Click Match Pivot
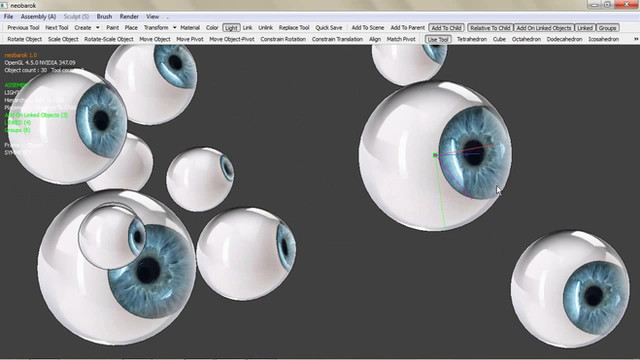The width and height of the screenshot is (640, 360). click(x=401, y=39)
